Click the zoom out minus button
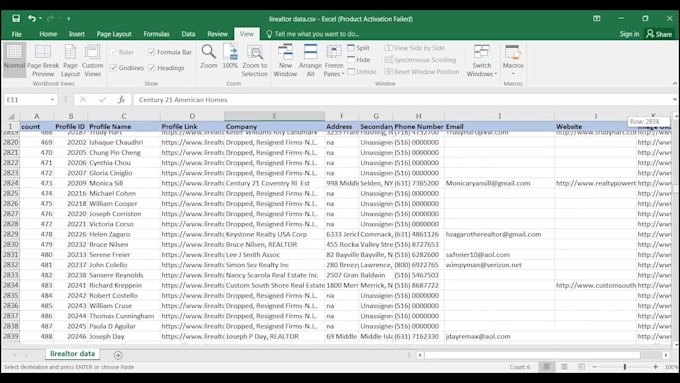The height and width of the screenshot is (383, 680). point(595,367)
